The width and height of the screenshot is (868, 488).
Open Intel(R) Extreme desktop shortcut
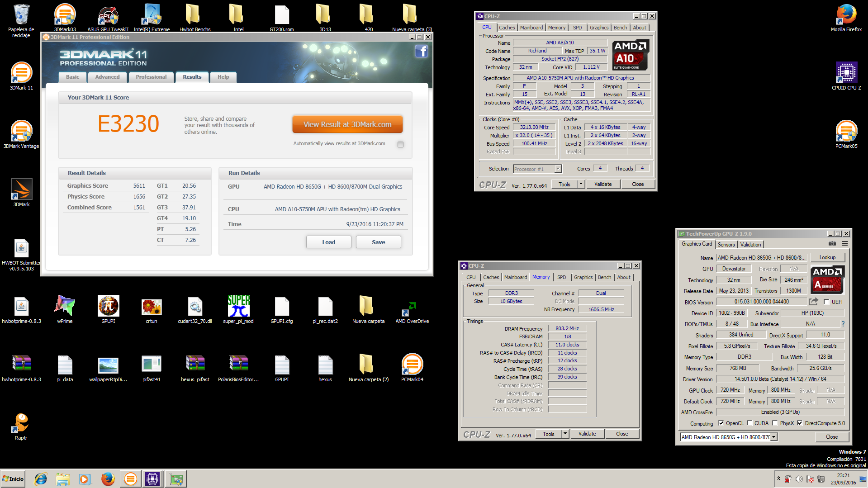pyautogui.click(x=152, y=17)
